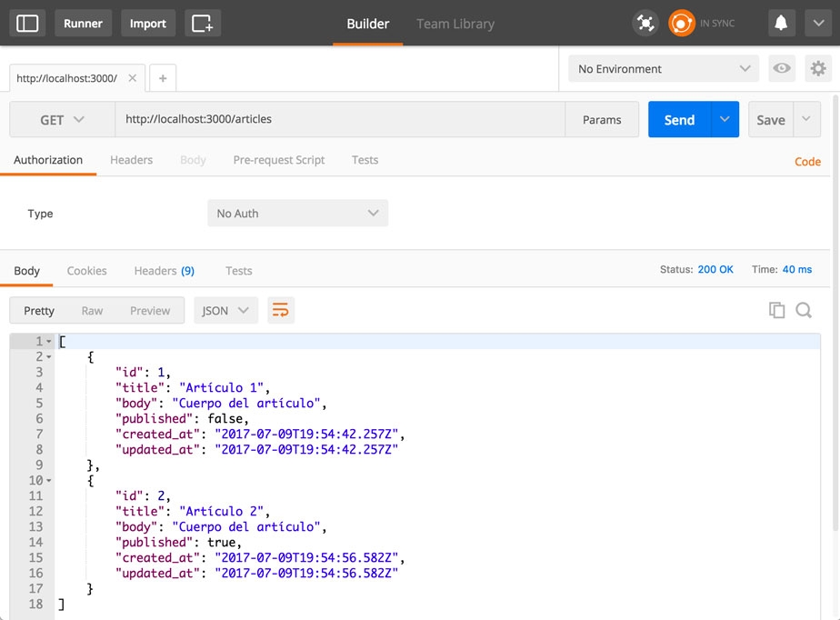840x620 pixels.
Task: Click the environment quick look eye icon
Action: point(780,68)
